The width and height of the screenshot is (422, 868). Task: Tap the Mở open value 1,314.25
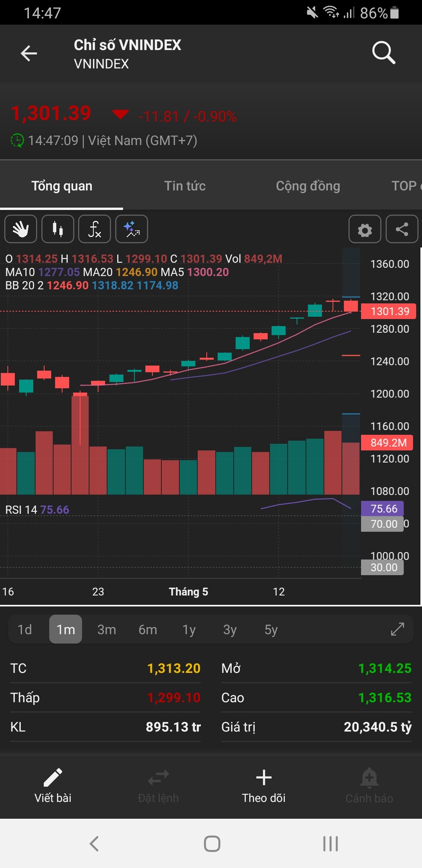point(385,668)
